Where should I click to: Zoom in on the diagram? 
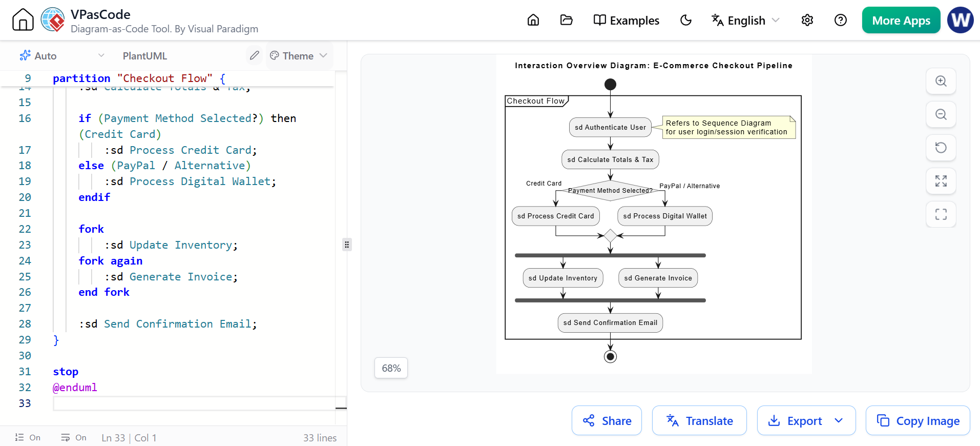tap(941, 81)
